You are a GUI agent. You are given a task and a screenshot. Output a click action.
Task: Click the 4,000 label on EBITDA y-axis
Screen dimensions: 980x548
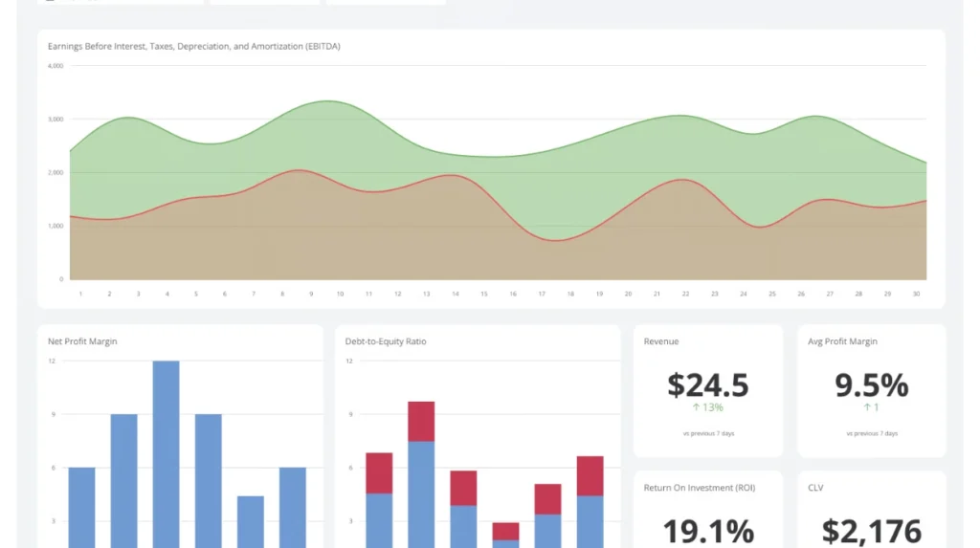pos(55,66)
